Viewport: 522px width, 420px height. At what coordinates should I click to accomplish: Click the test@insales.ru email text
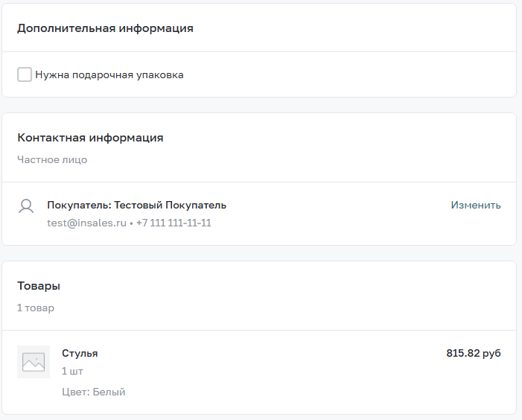pyautogui.click(x=86, y=223)
